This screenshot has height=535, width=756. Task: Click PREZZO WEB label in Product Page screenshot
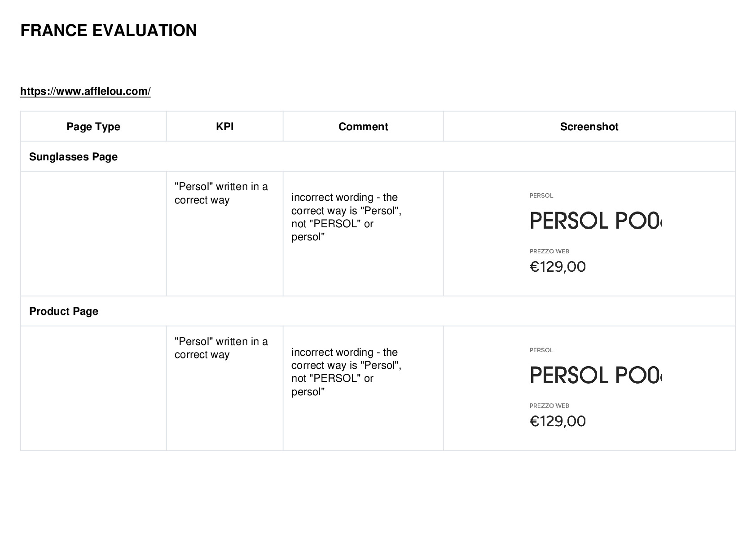coord(549,406)
